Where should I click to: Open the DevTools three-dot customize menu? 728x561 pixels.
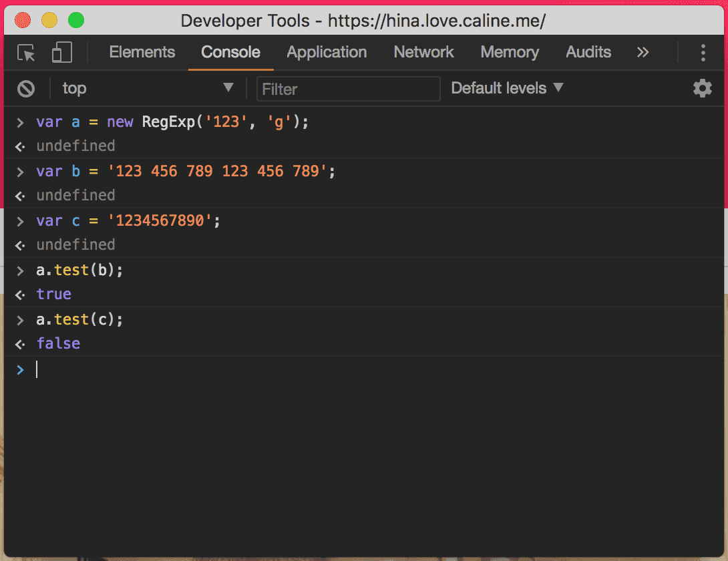click(703, 53)
